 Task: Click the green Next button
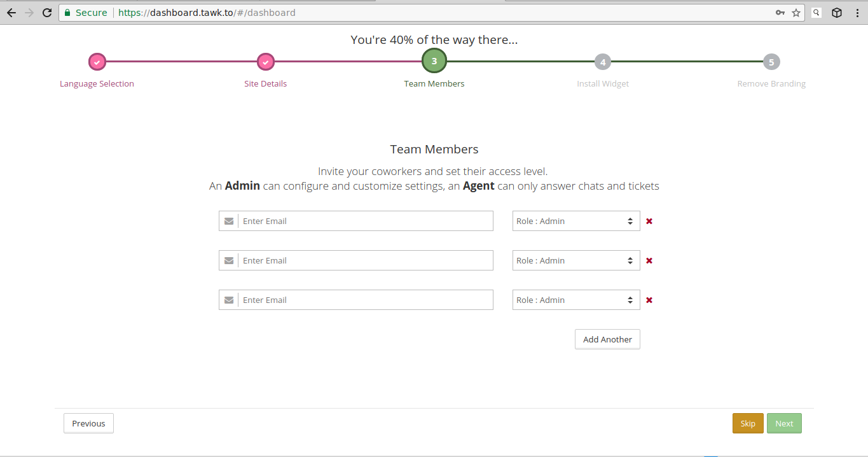coord(784,424)
